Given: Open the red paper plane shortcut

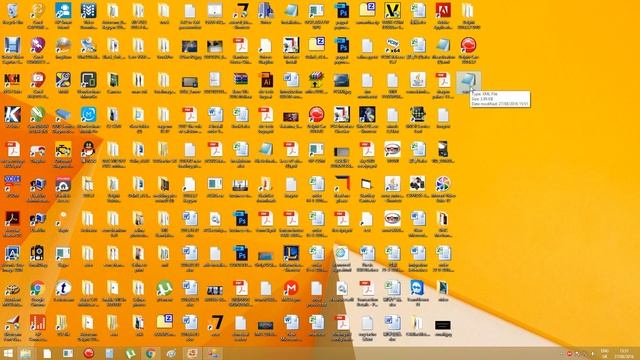Looking at the screenshot, I should (x=13, y=324).
